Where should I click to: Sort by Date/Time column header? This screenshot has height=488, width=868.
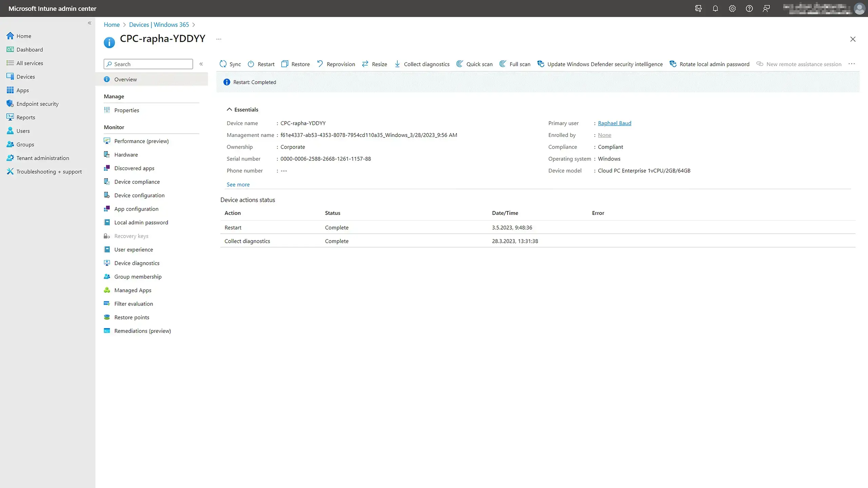(x=505, y=213)
